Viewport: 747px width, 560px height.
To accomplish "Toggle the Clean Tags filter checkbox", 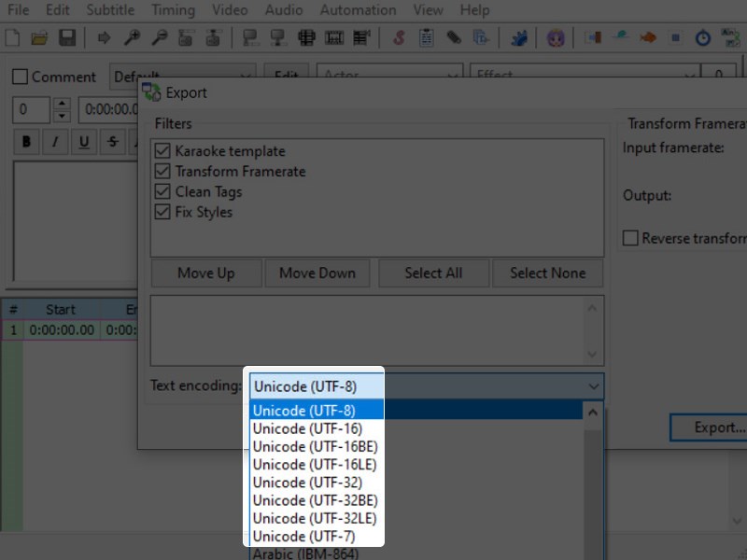I will click(x=162, y=192).
